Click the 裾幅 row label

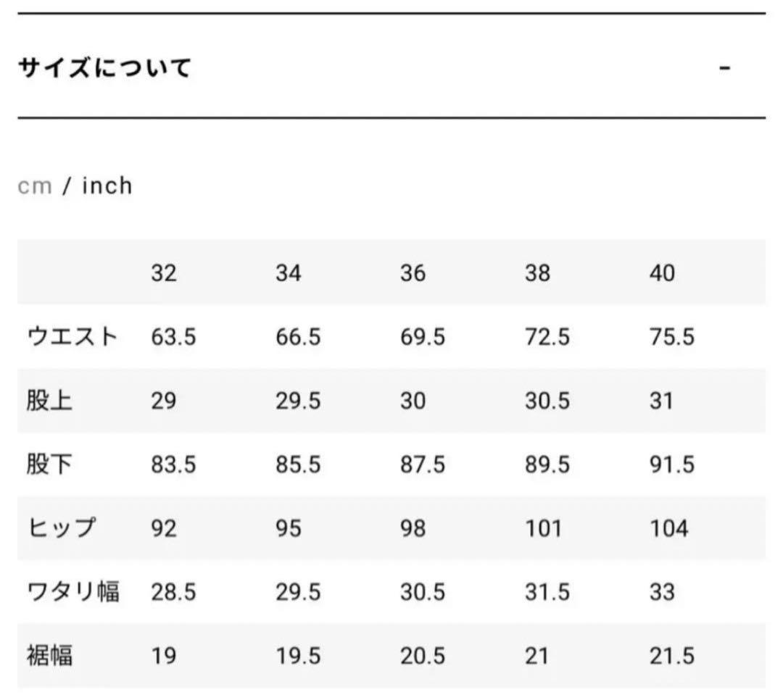(49, 656)
